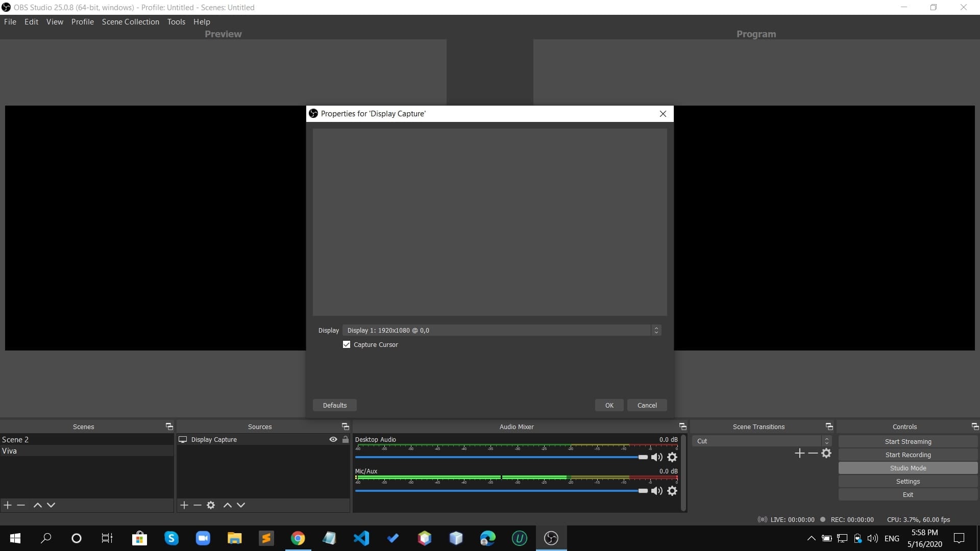
Task: Open the File menu
Action: click(x=10, y=22)
